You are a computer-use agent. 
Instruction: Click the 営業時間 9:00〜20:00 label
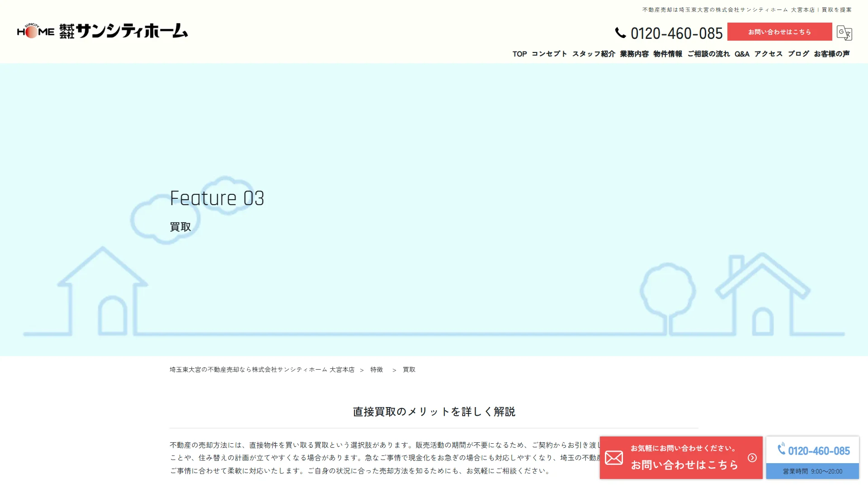click(812, 471)
